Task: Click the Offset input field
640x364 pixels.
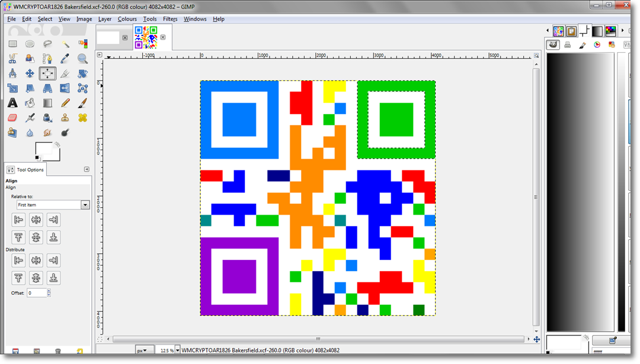Action: 37,292
